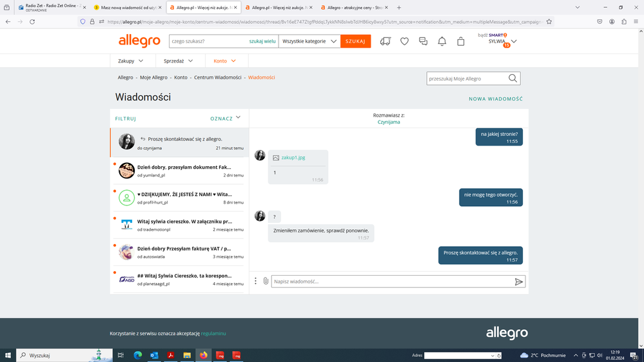Open Windows Start button

8,355
